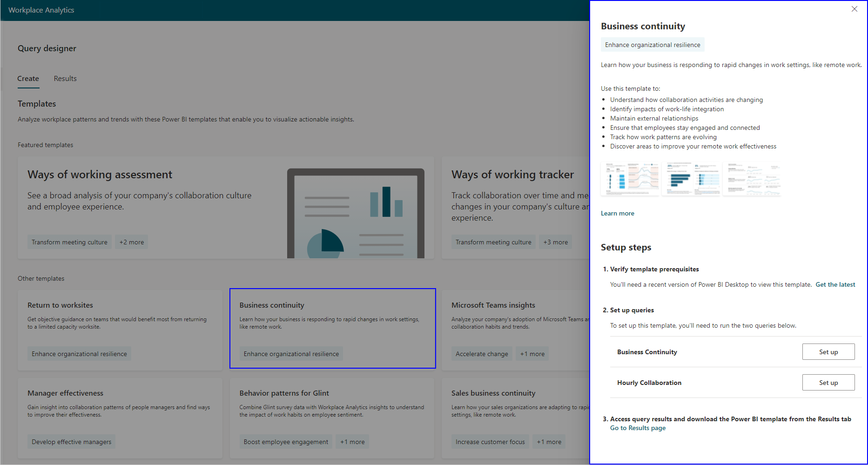Open the third template preview thumbnail
The image size is (868, 465).
coord(752,179)
